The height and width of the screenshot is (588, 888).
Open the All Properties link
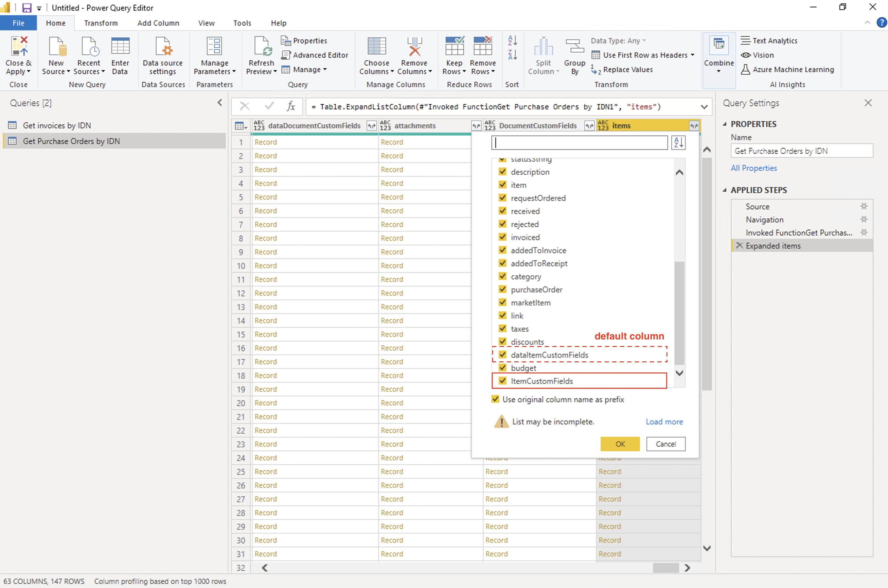pyautogui.click(x=753, y=168)
